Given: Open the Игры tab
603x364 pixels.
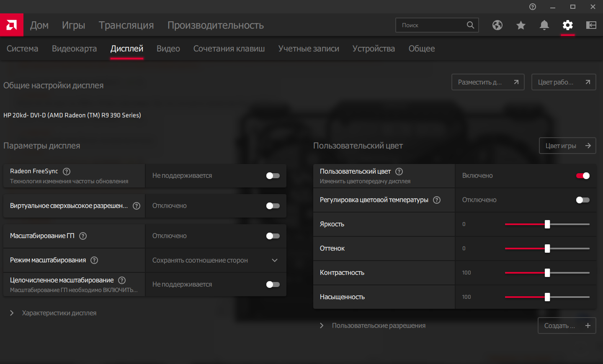Looking at the screenshot, I should pyautogui.click(x=74, y=25).
